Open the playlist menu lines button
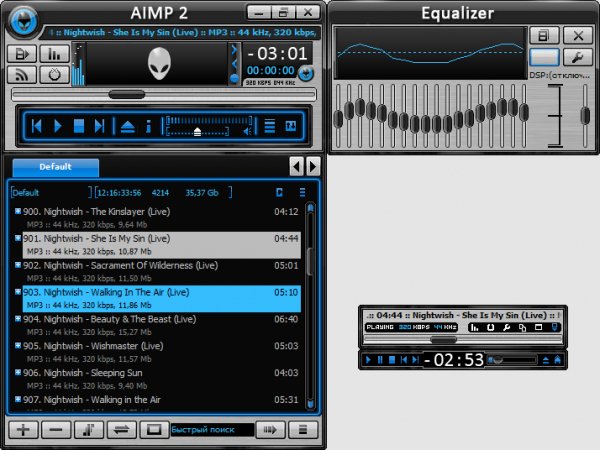This screenshot has width=600, height=450. pos(303,430)
